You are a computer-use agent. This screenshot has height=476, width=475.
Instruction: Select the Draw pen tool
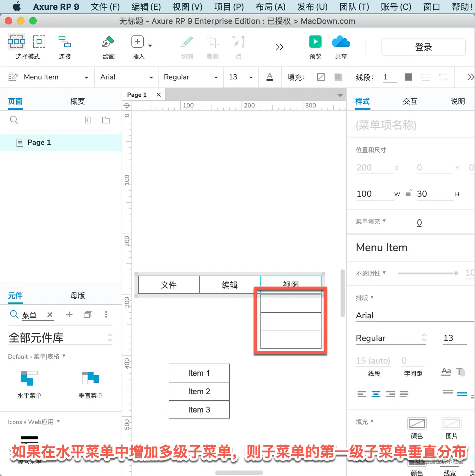[x=108, y=42]
